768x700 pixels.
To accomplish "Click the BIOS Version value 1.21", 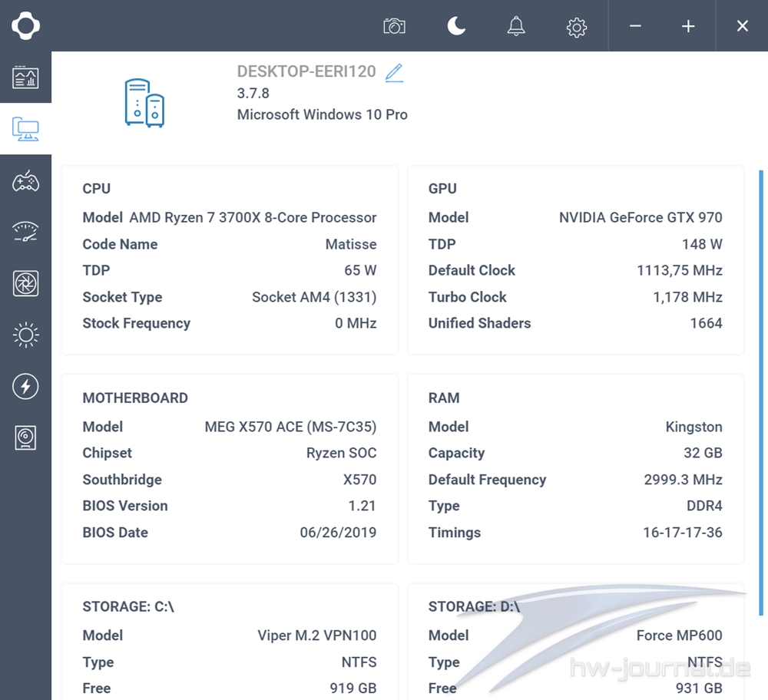I will pos(362,506).
